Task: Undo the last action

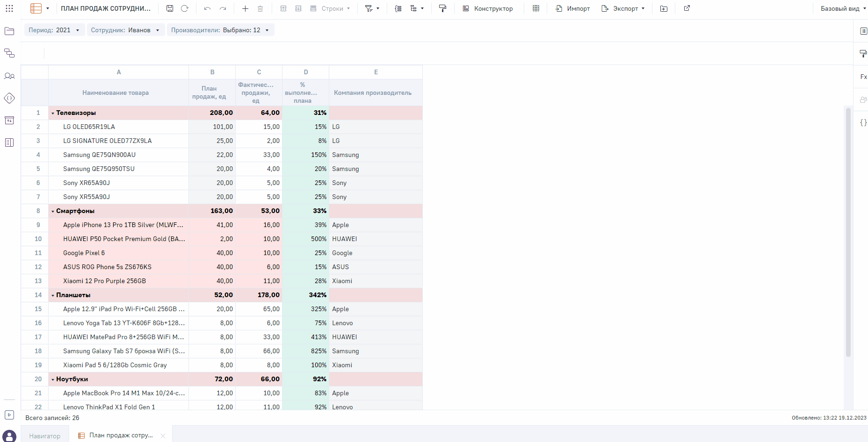Action: tap(208, 8)
